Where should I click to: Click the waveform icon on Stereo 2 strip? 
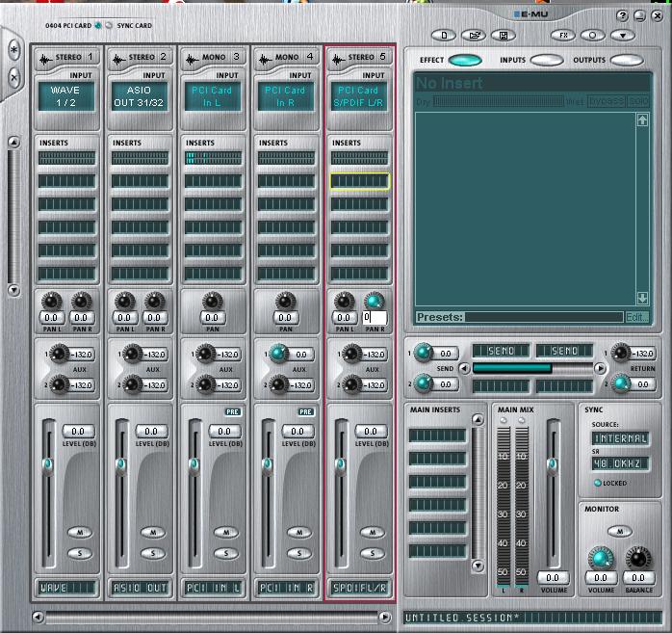[118, 59]
